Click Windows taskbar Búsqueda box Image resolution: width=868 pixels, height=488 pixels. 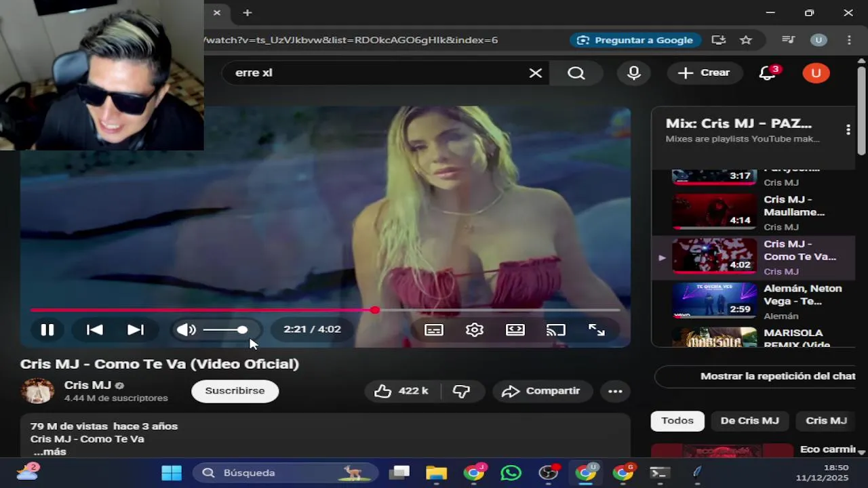tap(285, 473)
